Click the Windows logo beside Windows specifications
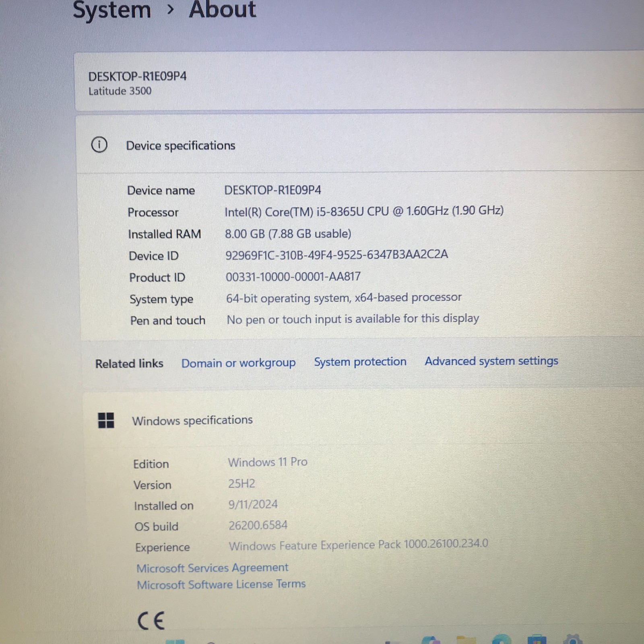The width and height of the screenshot is (644, 644). coord(106,420)
